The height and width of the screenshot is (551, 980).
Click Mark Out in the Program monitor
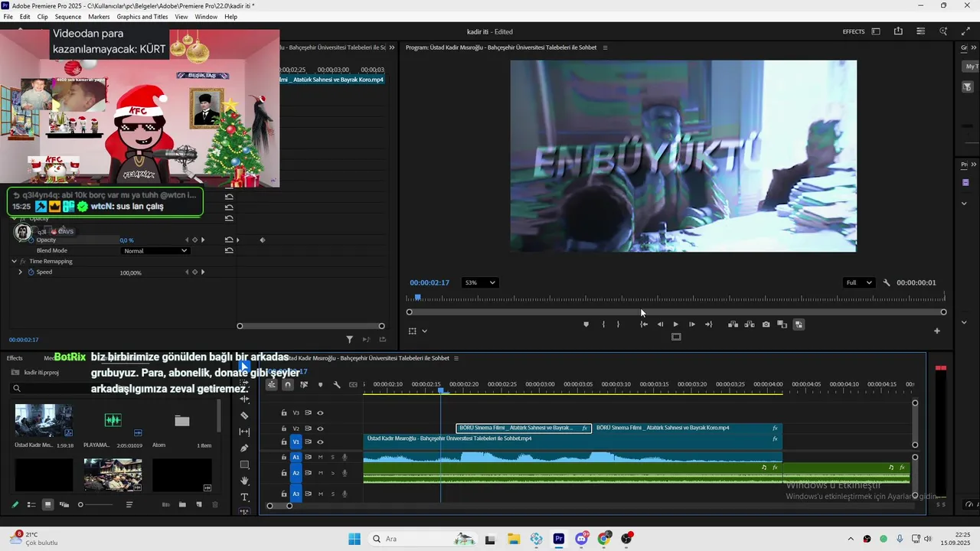click(x=619, y=324)
